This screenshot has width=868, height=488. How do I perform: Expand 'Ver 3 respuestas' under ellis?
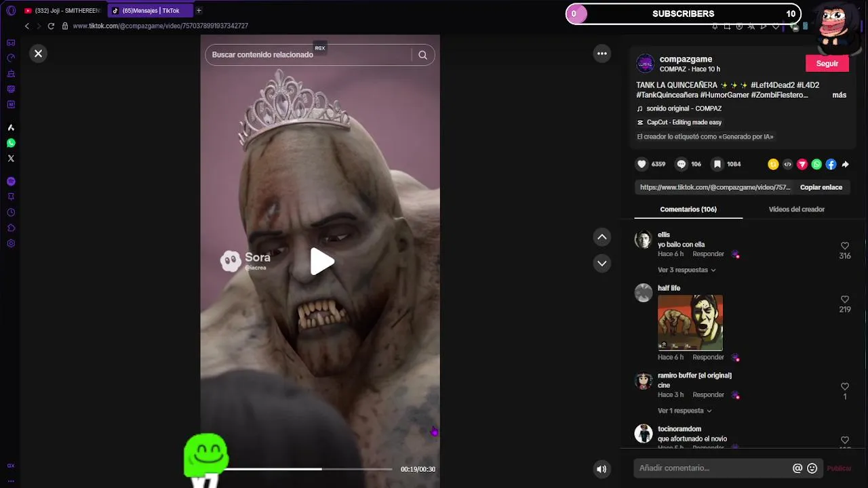686,270
